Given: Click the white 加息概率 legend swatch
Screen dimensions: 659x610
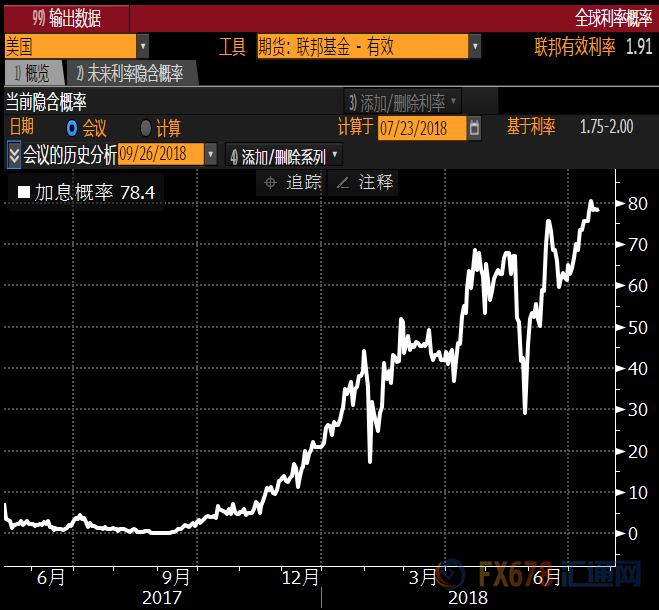Looking at the screenshot, I should [x=24, y=193].
